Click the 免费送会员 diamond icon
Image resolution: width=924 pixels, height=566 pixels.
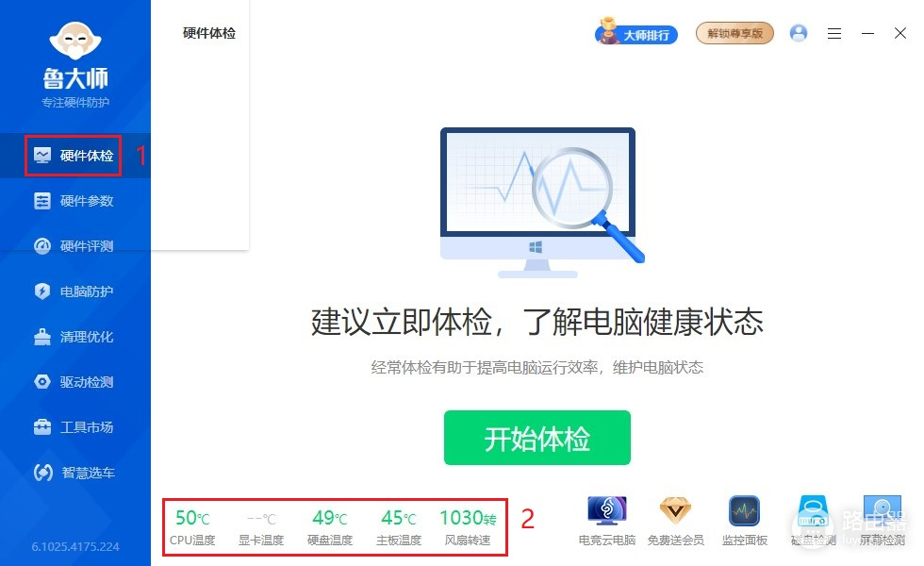tap(675, 510)
